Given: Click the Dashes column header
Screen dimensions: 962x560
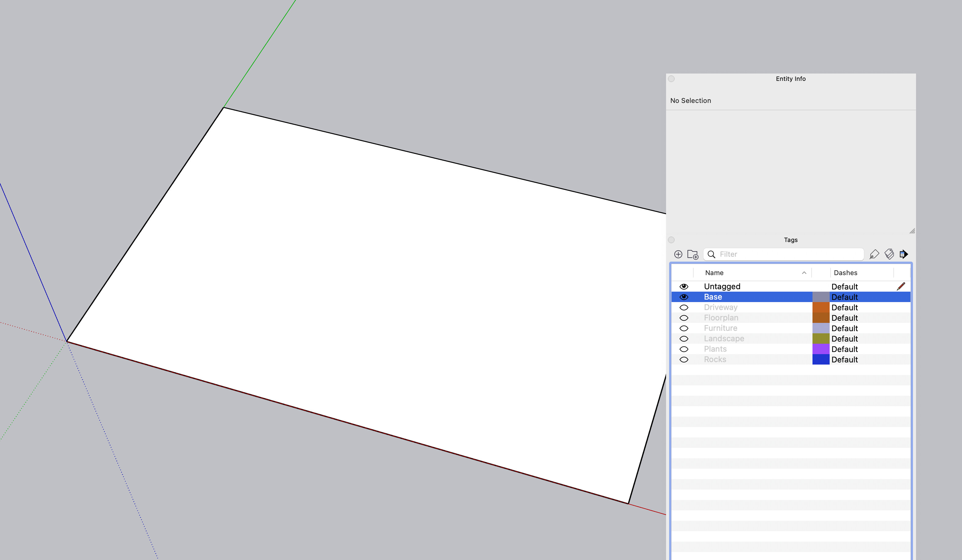Looking at the screenshot, I should pos(845,273).
